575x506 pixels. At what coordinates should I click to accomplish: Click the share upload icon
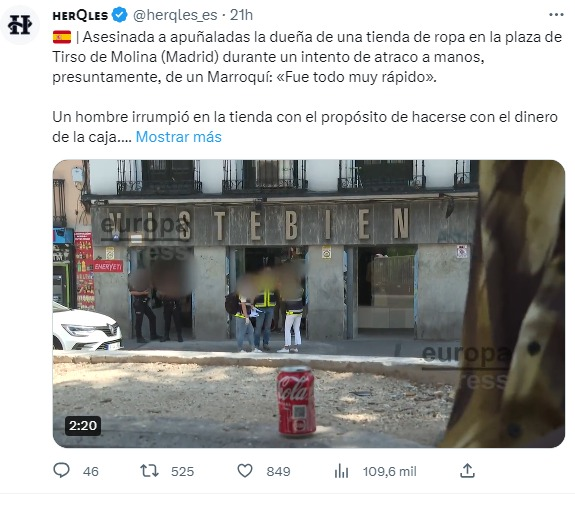click(x=467, y=471)
